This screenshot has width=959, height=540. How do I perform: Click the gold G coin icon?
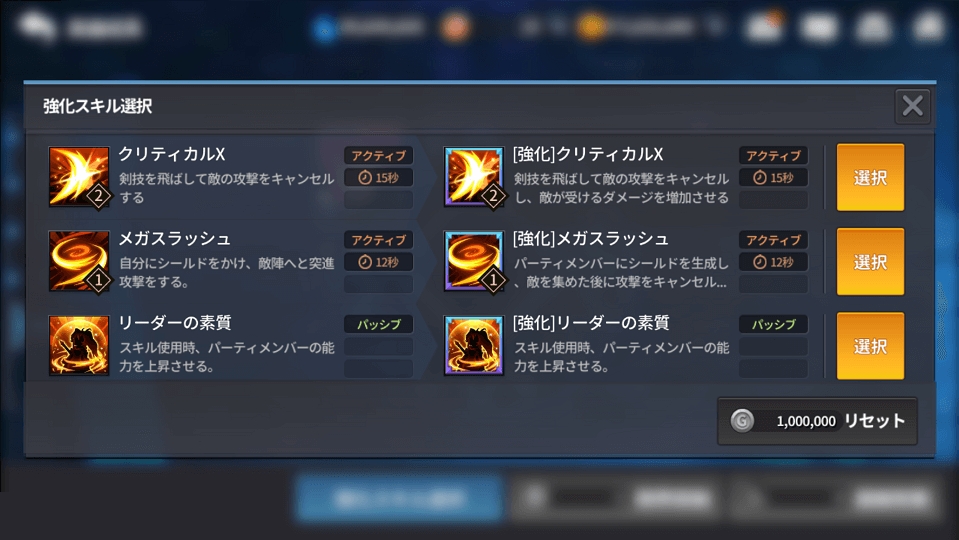point(742,421)
